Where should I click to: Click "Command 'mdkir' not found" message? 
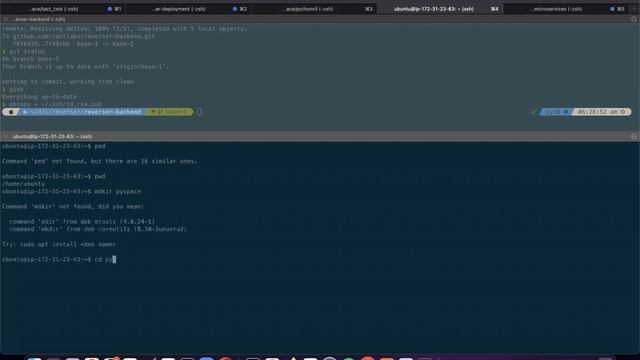[x=73, y=207]
